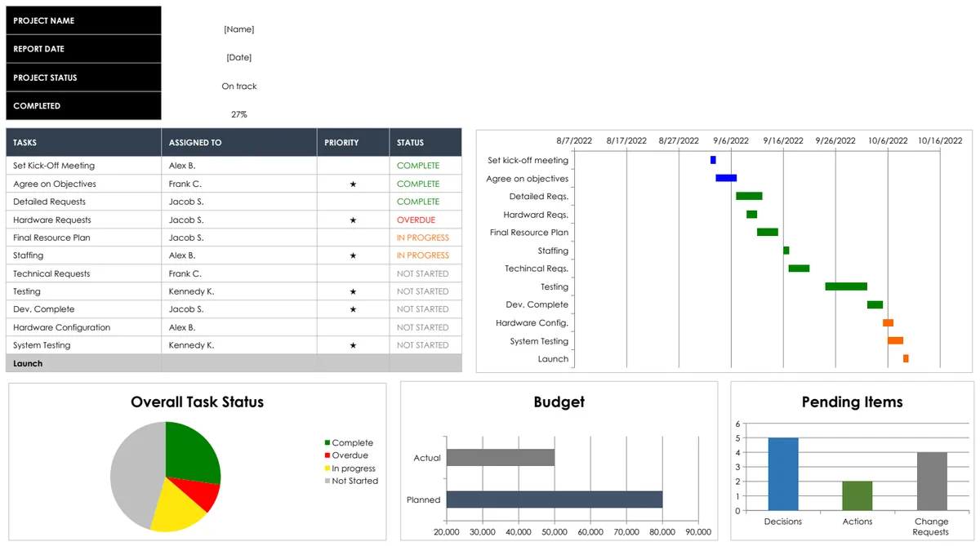The image size is (980, 546).
Task: Click the On track status value
Action: click(x=239, y=87)
